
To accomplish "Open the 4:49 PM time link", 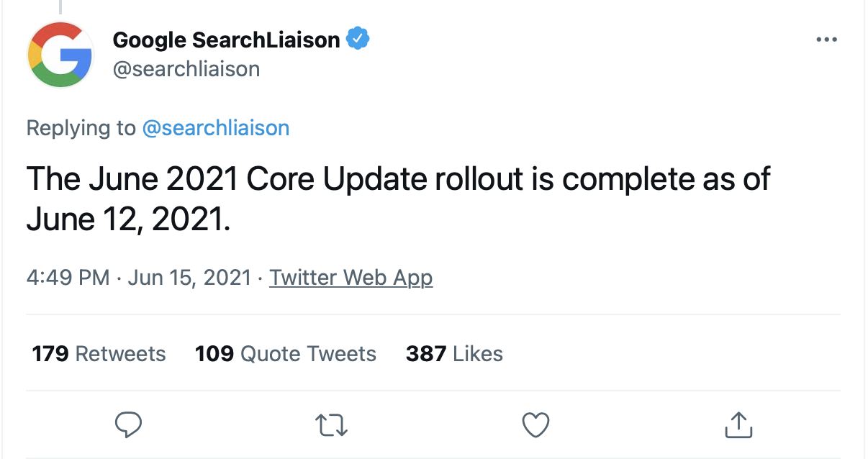I will [x=68, y=277].
